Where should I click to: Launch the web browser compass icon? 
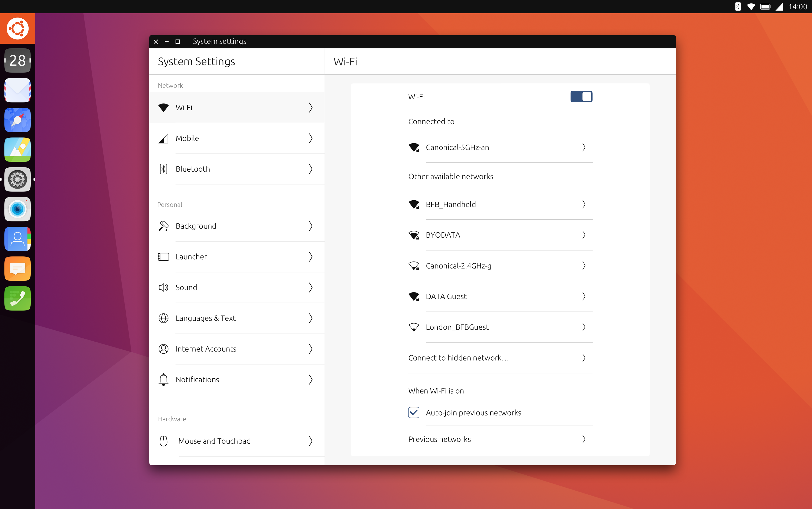pos(18,120)
